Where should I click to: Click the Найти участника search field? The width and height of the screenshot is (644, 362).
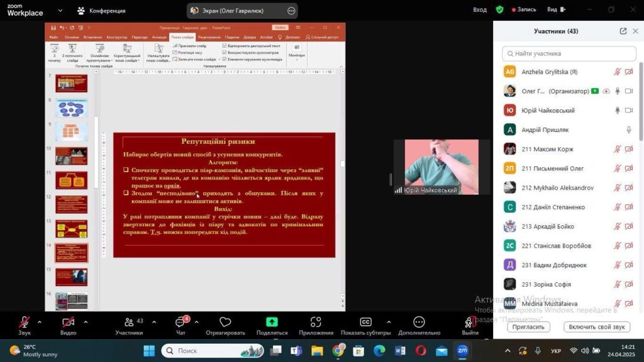point(569,53)
